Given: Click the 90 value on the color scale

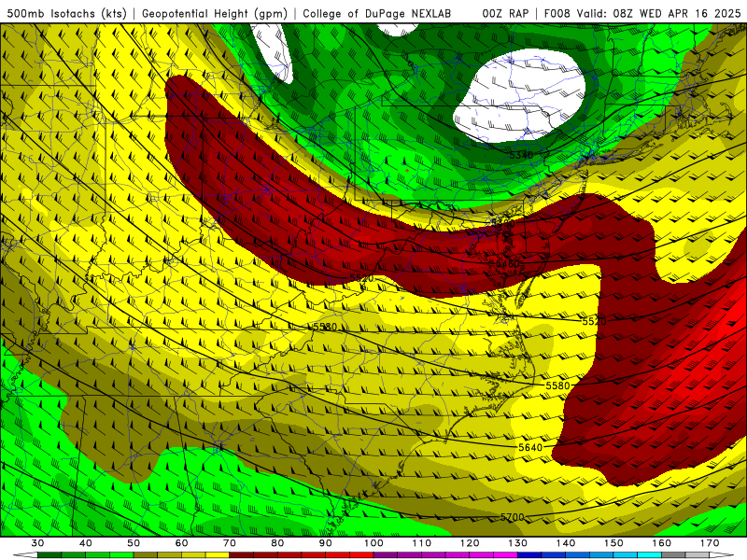Looking at the screenshot, I should click(325, 543).
